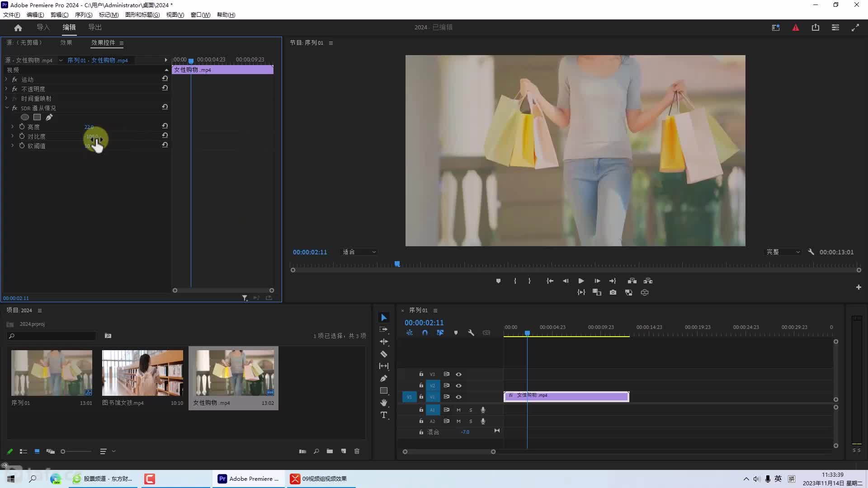Switch to the Effects panel tab
The height and width of the screenshot is (488, 868).
[66, 43]
